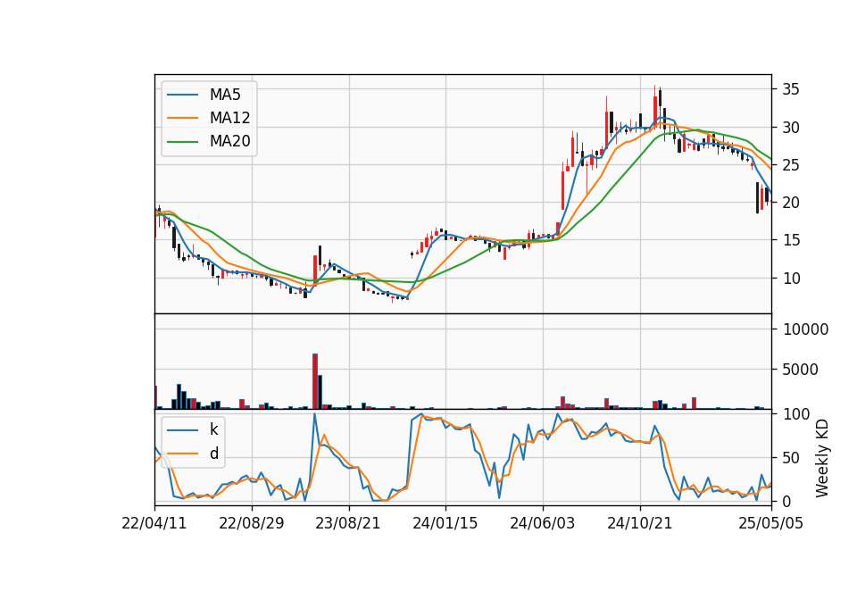Viewport: 857px width, 616px height.
Task: Click the KD axis label 50
Action: (x=791, y=458)
